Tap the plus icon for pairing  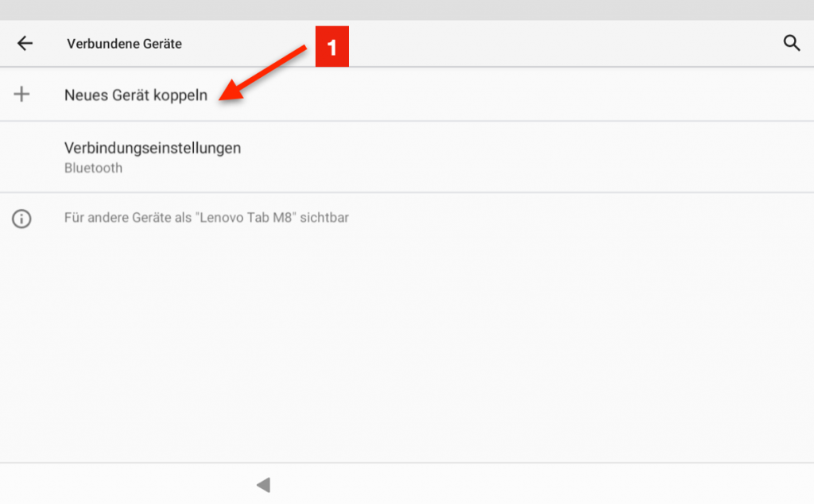[22, 95]
